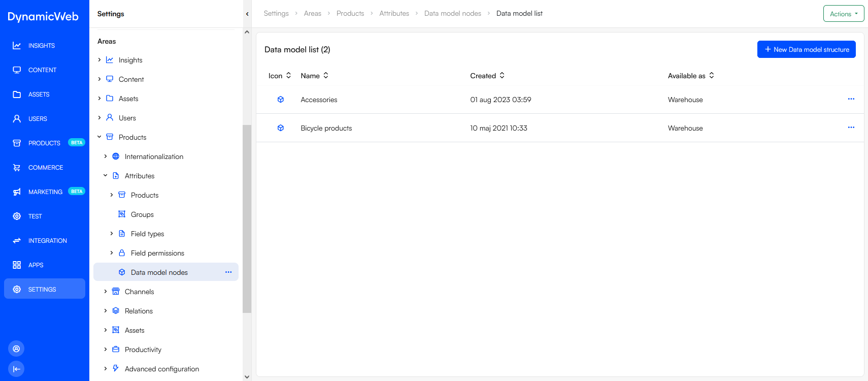Click Warehouse value in Accessories row
The height and width of the screenshot is (381, 868).
685,100
